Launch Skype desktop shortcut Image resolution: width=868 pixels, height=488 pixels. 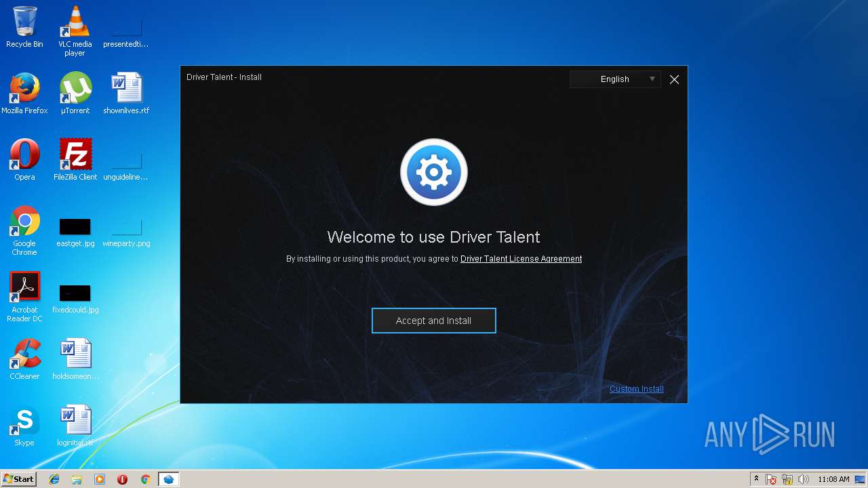(x=24, y=426)
